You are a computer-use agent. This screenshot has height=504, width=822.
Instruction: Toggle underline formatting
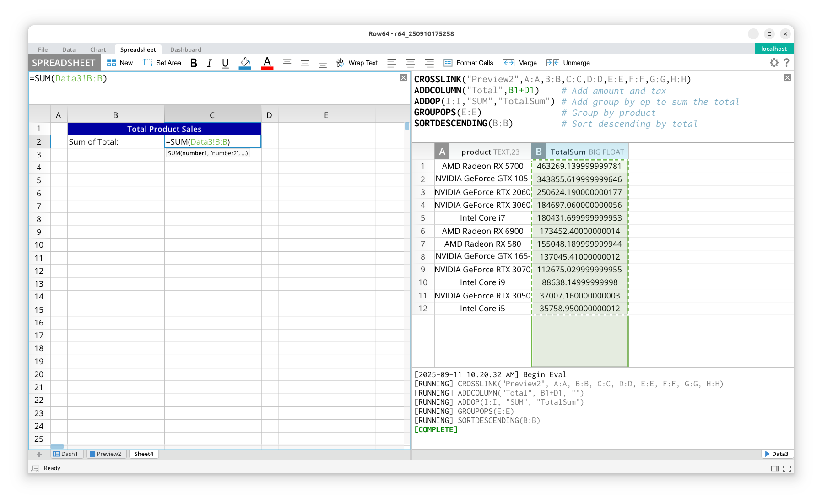[225, 63]
